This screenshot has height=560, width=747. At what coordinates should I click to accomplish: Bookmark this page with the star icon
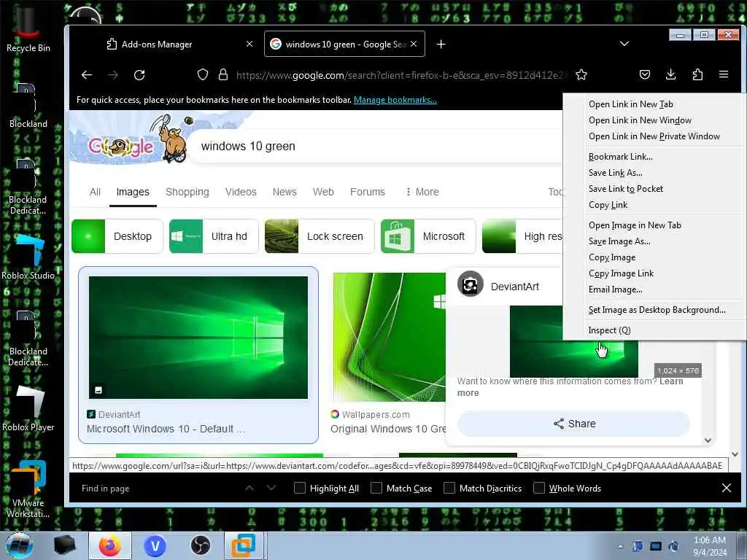tap(581, 74)
